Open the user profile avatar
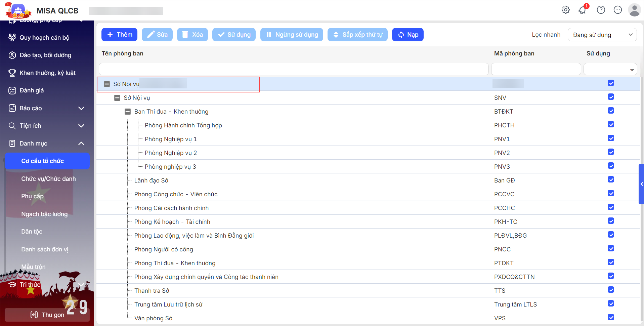 coord(634,10)
